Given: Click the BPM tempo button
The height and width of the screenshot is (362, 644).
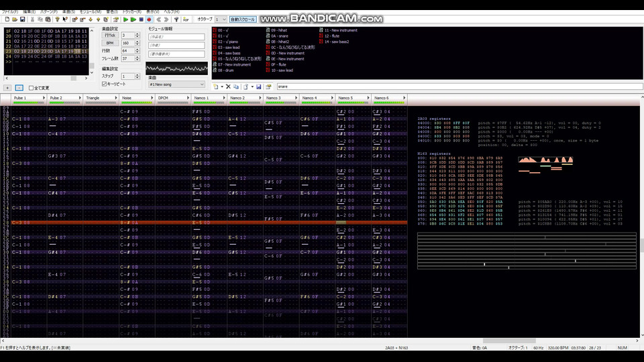Looking at the screenshot, I should click(x=110, y=43).
